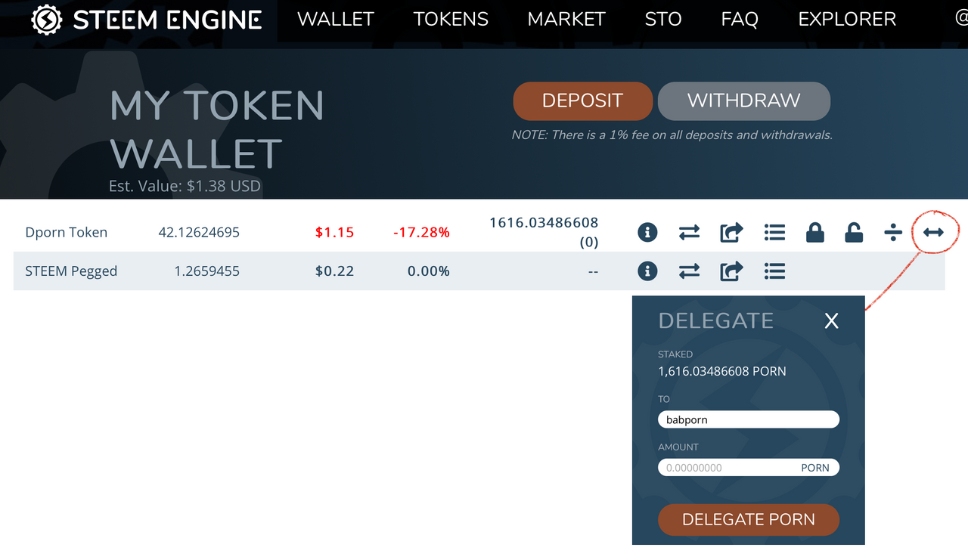View STEEM Pegged transaction history list
The width and height of the screenshot is (968, 560).
[774, 271]
